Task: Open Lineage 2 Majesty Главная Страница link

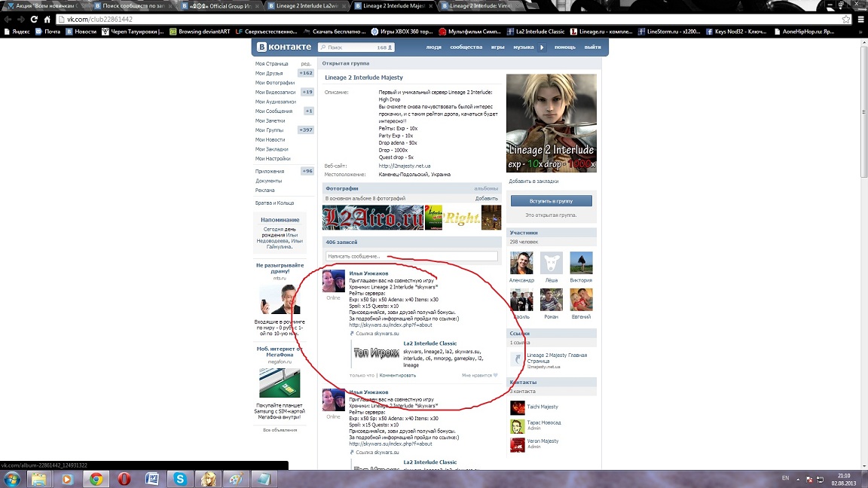Action: pyautogui.click(x=557, y=358)
